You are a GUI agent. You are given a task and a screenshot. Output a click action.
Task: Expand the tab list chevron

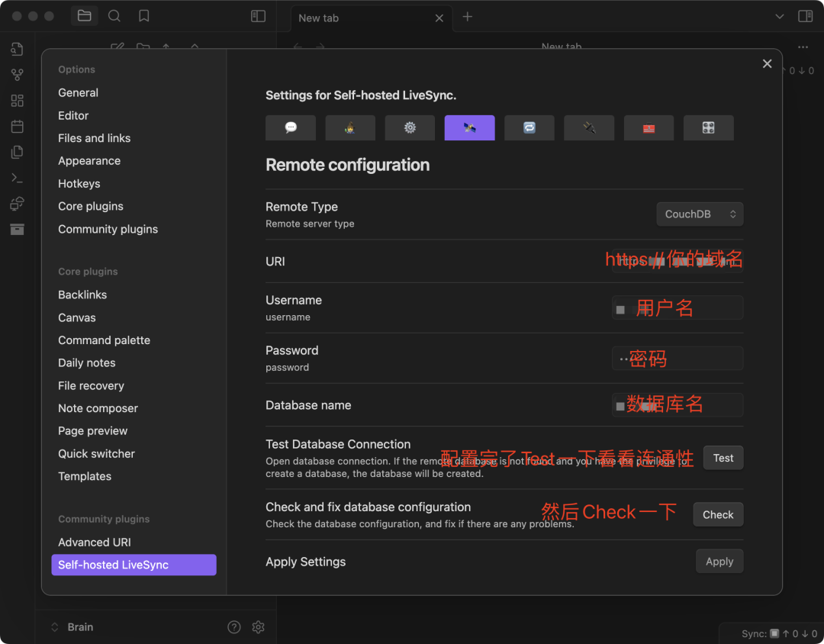779,17
